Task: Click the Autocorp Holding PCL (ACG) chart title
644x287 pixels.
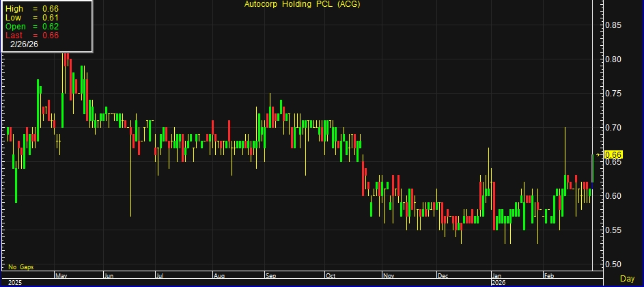Action: 303,5
